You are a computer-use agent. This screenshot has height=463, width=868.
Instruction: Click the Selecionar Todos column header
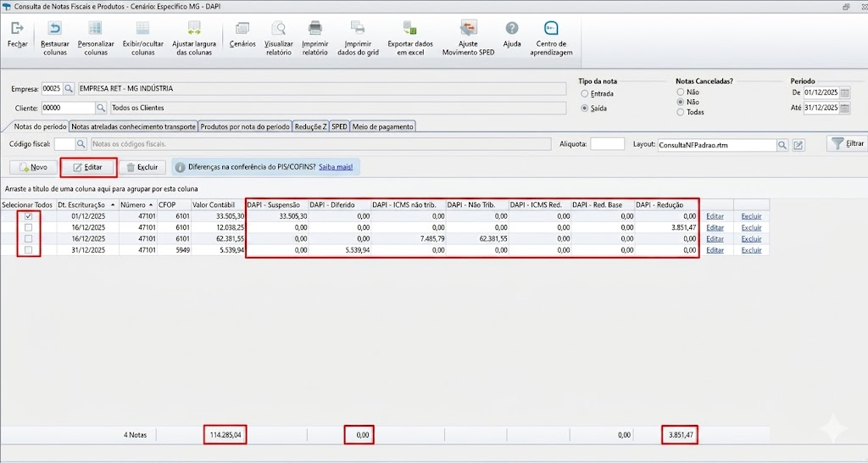pyautogui.click(x=28, y=204)
